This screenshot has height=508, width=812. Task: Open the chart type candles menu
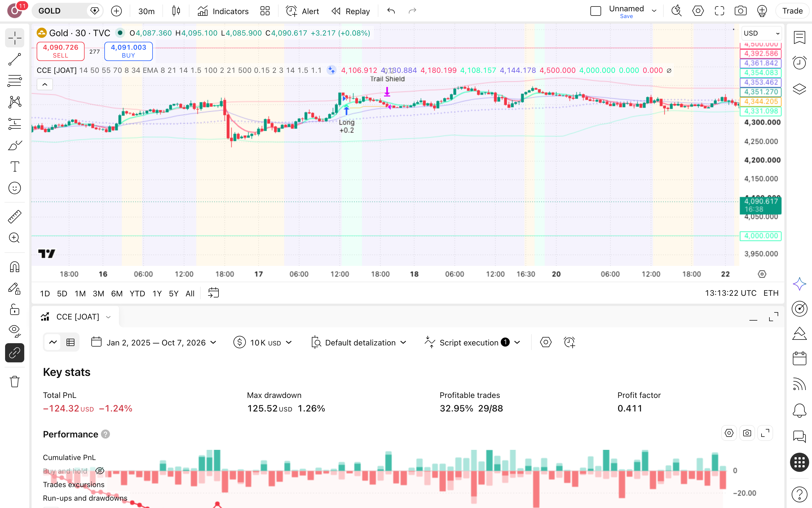176,11
